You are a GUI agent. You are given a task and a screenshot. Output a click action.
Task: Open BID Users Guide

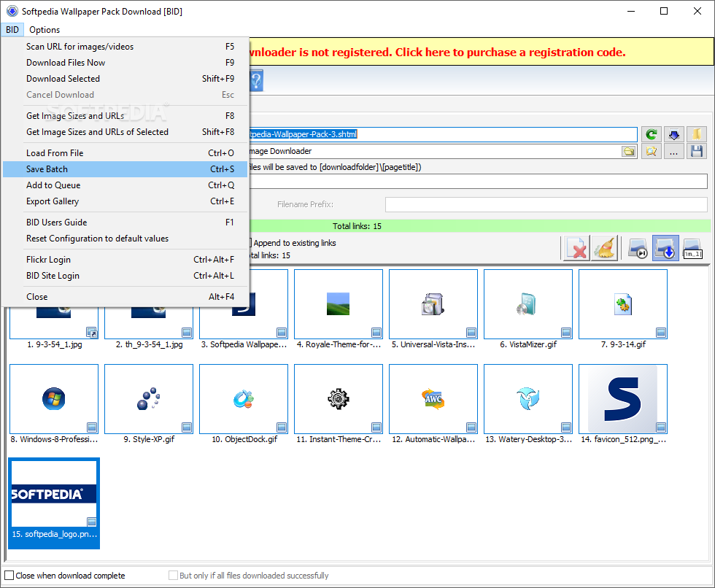pyautogui.click(x=125, y=223)
